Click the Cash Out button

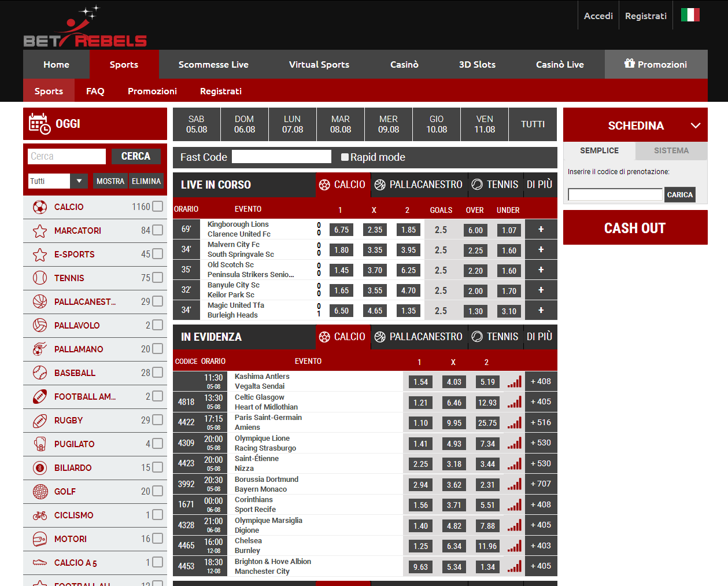(635, 228)
